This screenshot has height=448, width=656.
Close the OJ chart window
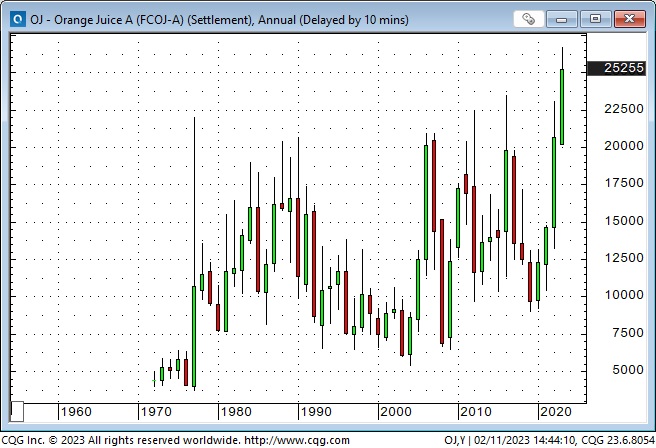click(x=629, y=19)
